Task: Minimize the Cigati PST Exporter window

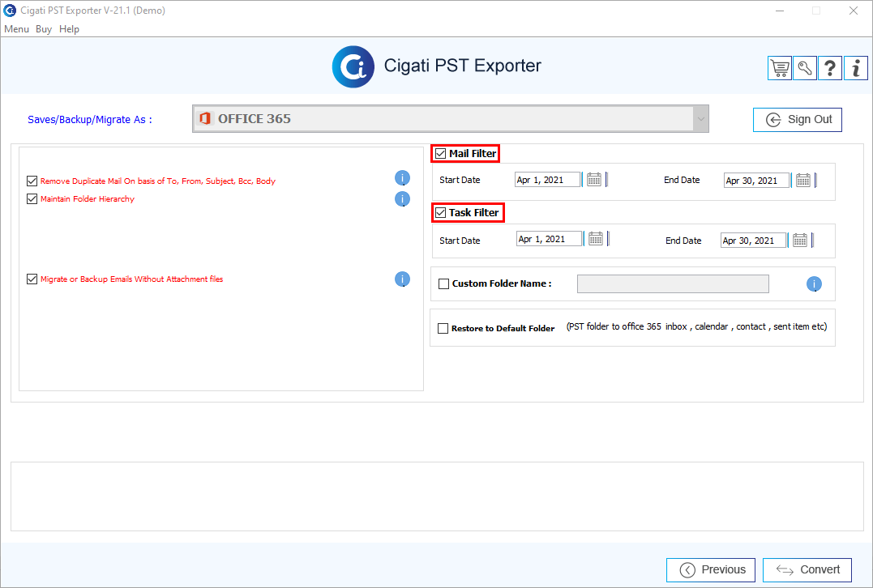Action: [x=780, y=11]
